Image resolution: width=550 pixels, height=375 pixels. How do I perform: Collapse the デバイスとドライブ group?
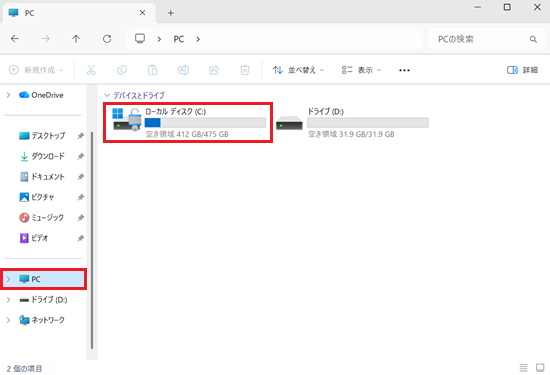click(x=107, y=95)
